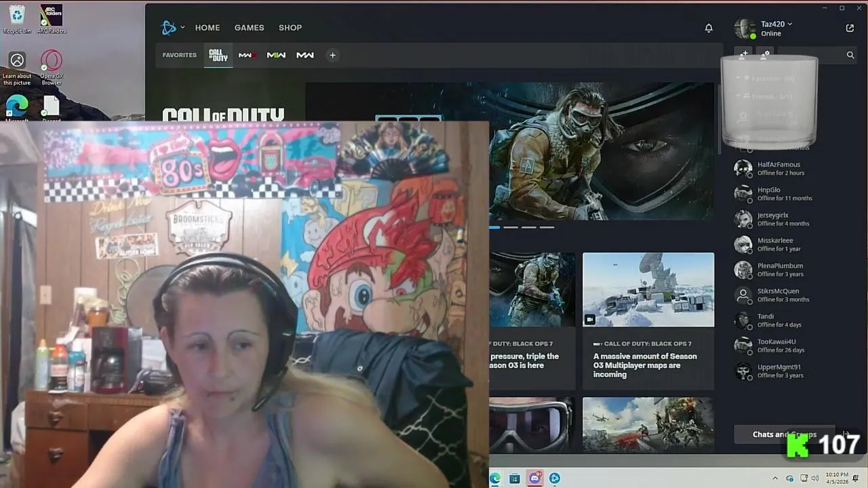Screen dimensions: 868x488
Task: Select the fourth carousel indicator dash
Action: [547, 227]
